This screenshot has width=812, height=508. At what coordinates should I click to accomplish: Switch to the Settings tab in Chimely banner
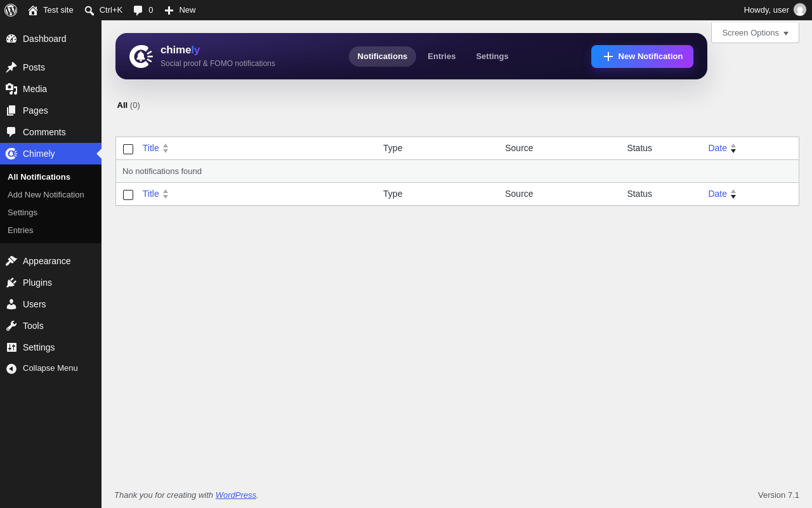click(x=492, y=56)
